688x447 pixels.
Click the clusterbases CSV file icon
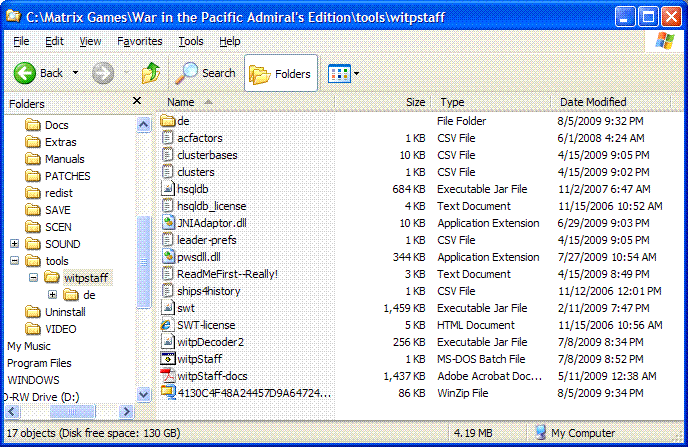pyautogui.click(x=167, y=155)
